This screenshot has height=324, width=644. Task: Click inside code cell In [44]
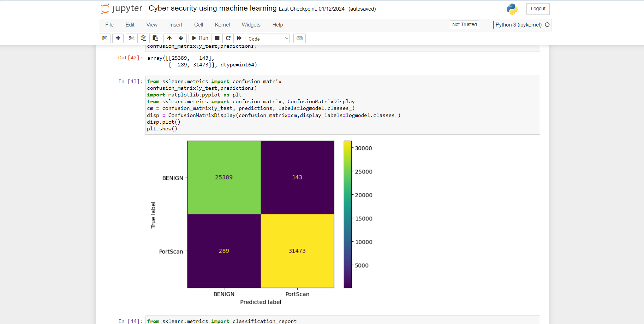342,320
